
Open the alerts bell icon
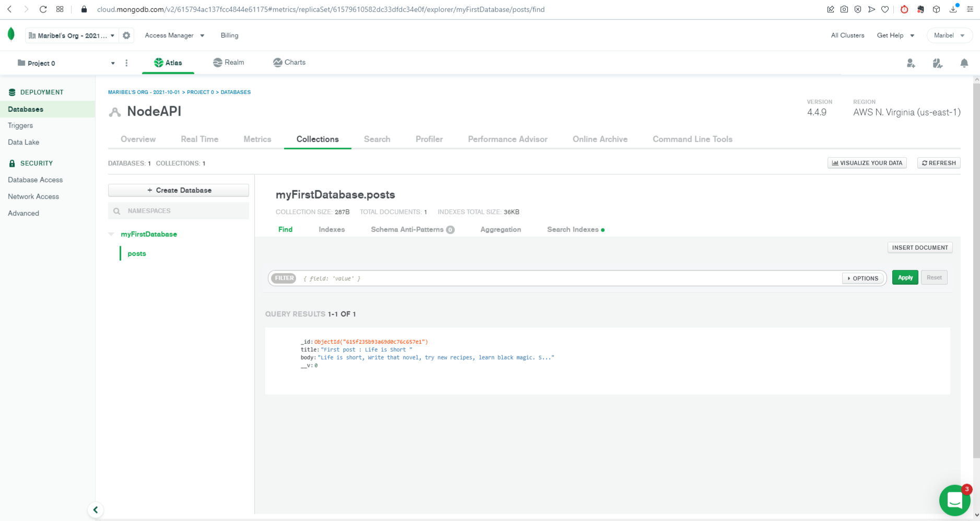tap(964, 63)
